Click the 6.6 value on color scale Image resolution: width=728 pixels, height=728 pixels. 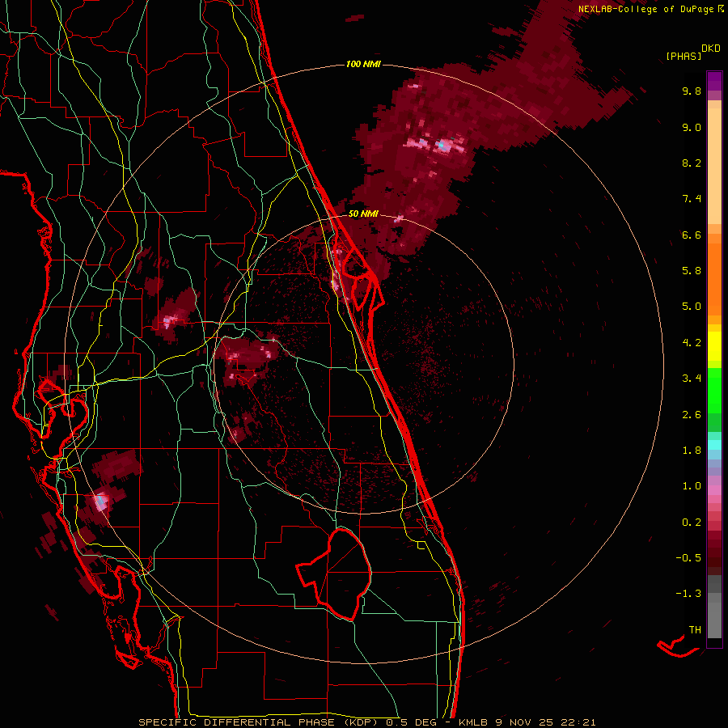tap(692, 235)
